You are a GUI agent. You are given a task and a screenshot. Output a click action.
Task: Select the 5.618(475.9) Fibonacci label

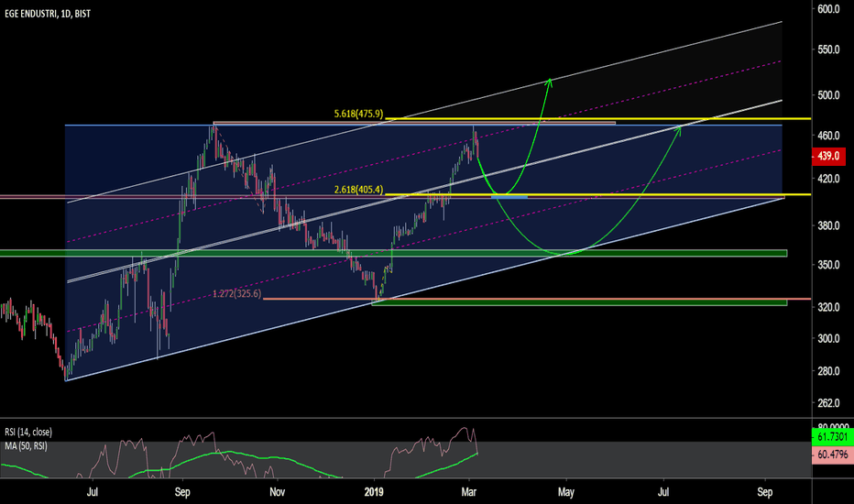[x=358, y=115]
